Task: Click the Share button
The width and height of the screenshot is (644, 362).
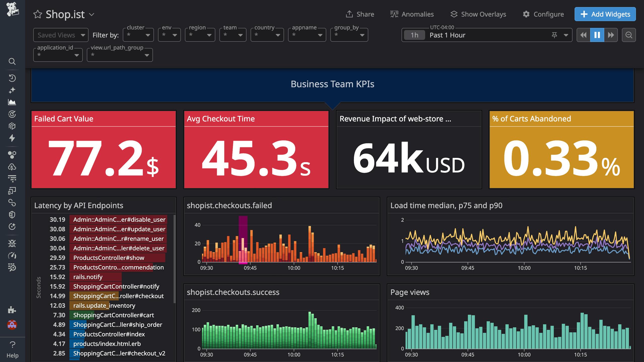Action: (x=360, y=14)
